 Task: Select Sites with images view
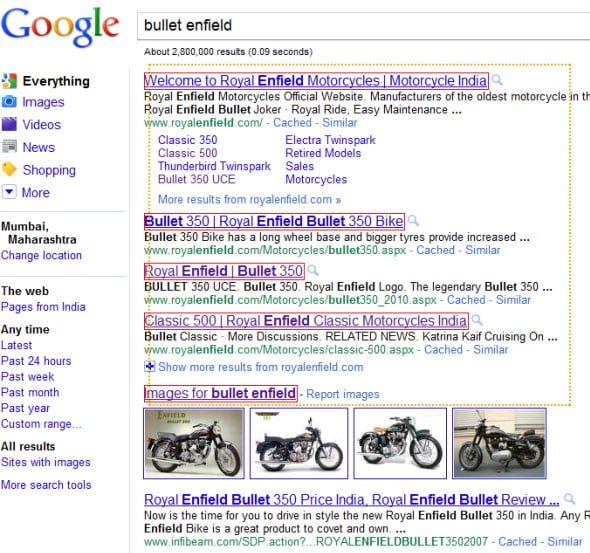[46, 462]
